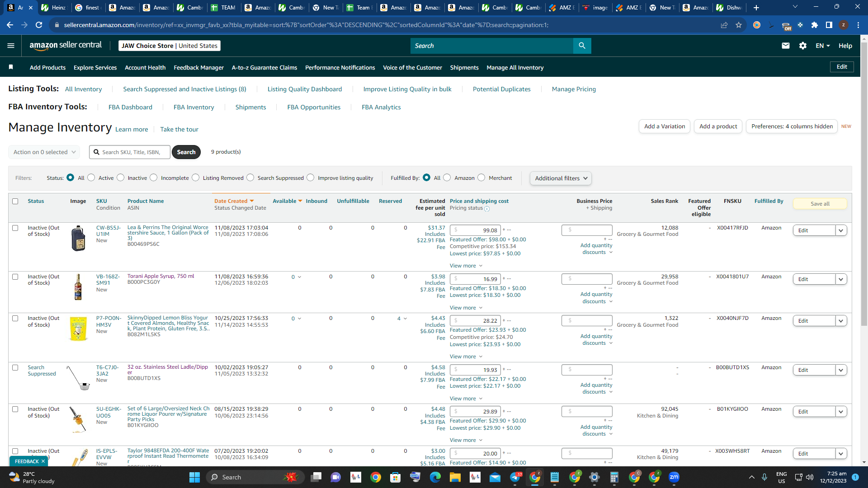The height and width of the screenshot is (488, 868).
Task: Open the EN language dropdown
Action: pyautogui.click(x=823, y=46)
